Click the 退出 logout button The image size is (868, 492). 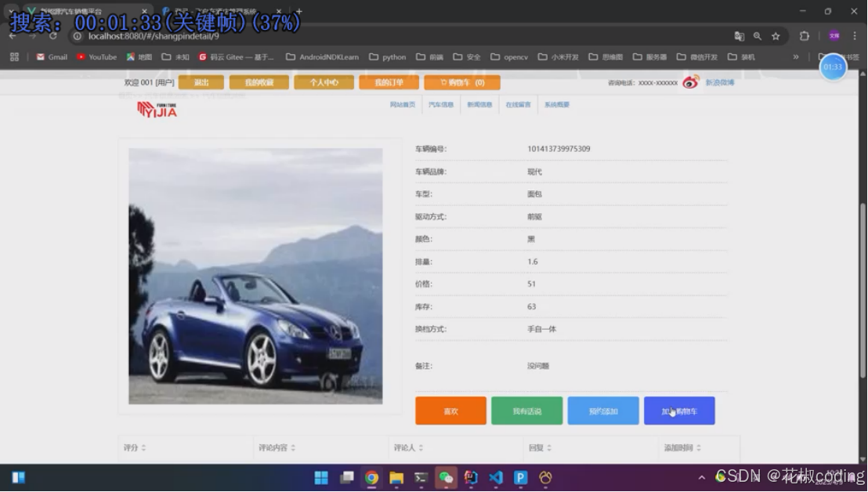(x=201, y=82)
